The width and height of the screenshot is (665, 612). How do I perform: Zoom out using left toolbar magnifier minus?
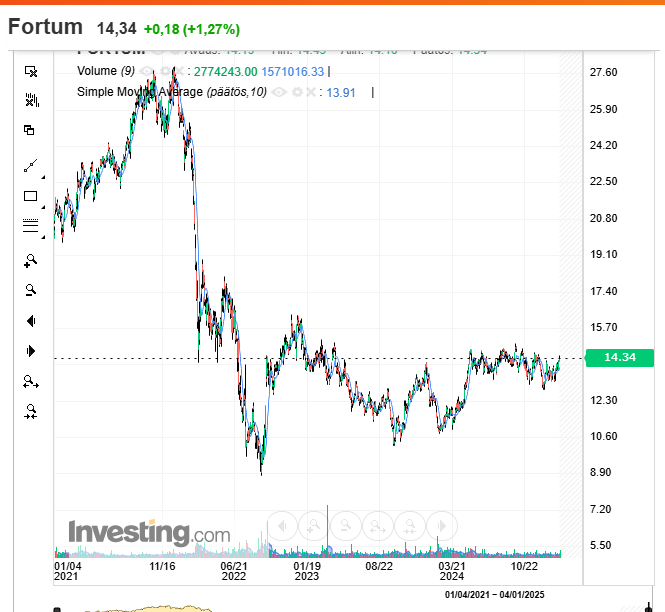pyautogui.click(x=31, y=290)
